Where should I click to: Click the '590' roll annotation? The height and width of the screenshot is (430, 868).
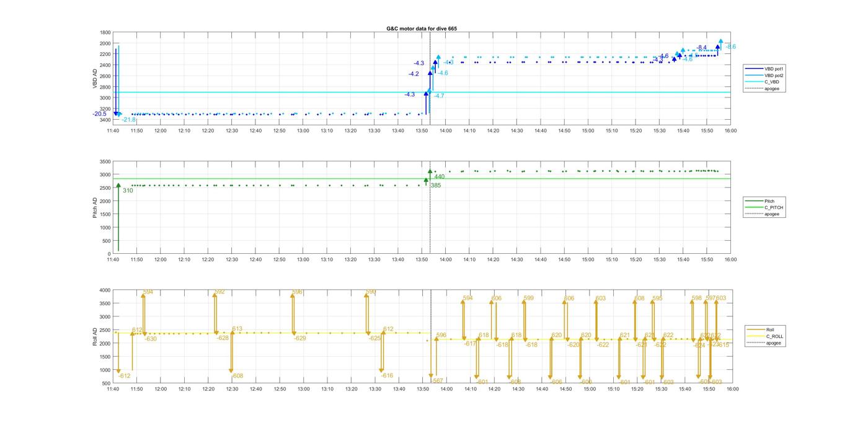pyautogui.click(x=371, y=292)
